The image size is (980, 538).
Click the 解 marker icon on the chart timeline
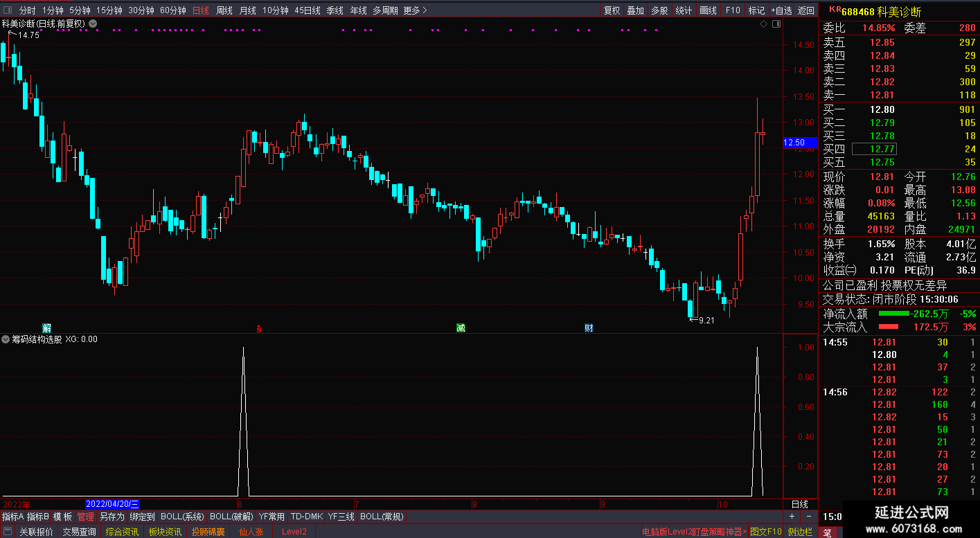click(x=46, y=328)
